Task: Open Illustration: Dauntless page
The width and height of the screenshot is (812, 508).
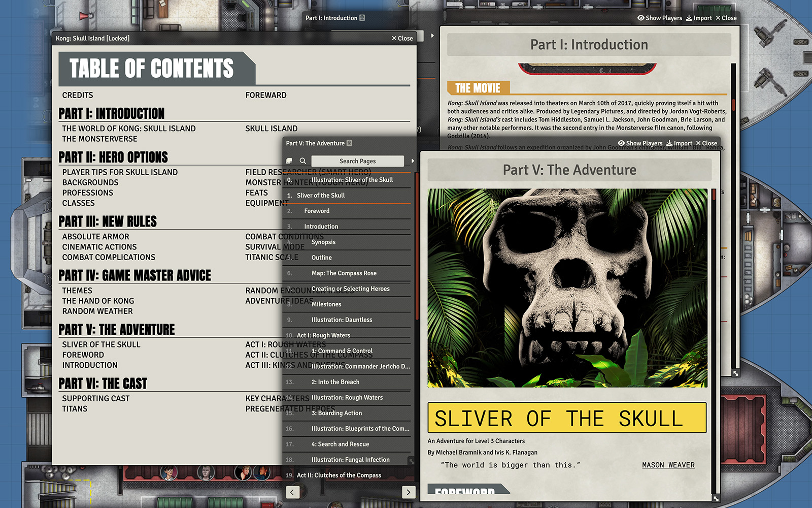Action: coord(347,320)
